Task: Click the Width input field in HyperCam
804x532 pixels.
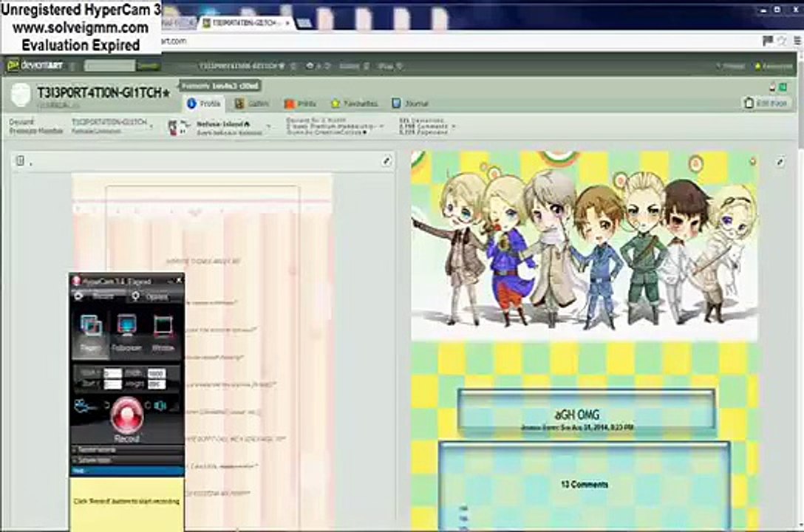Action: [x=157, y=373]
